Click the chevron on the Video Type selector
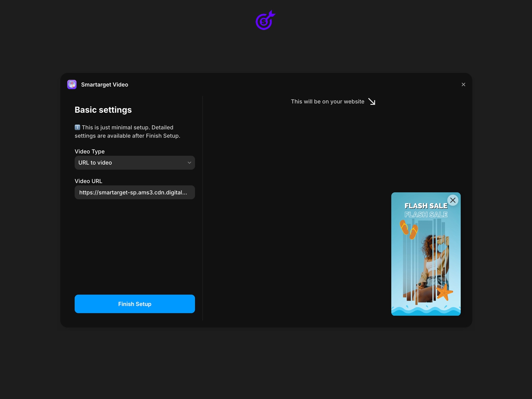The width and height of the screenshot is (532, 399). coord(189,163)
